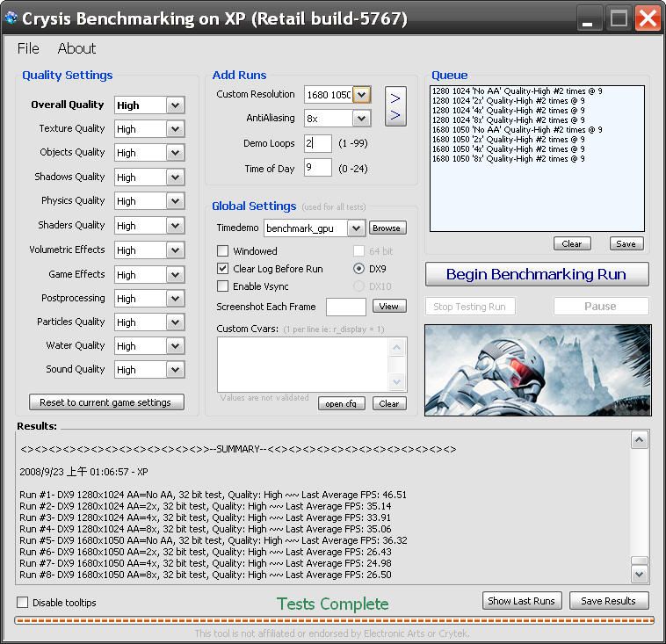
Task: Clear the Queue list
Action: (572, 244)
